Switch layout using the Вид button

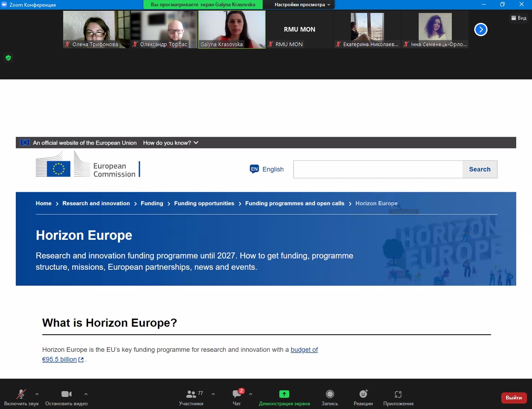coord(519,18)
